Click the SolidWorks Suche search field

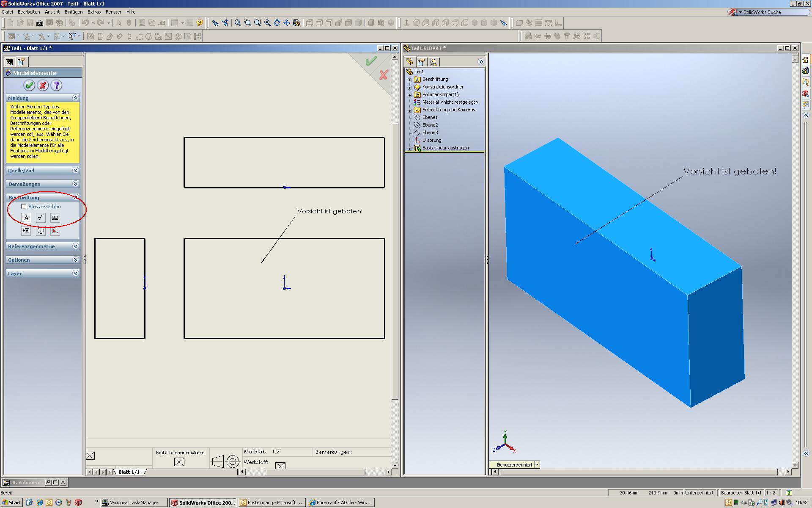tap(774, 12)
